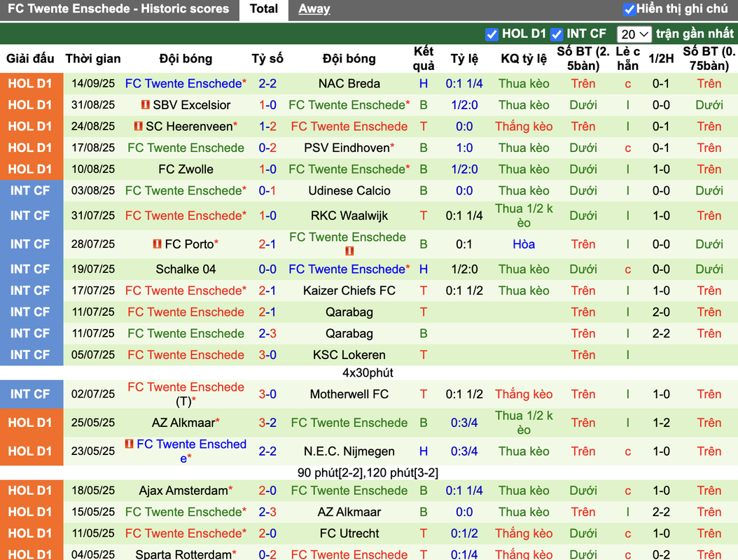Viewport: 738px width, 560px height.
Task: Open the Motherwell FC team link
Action: point(349,394)
